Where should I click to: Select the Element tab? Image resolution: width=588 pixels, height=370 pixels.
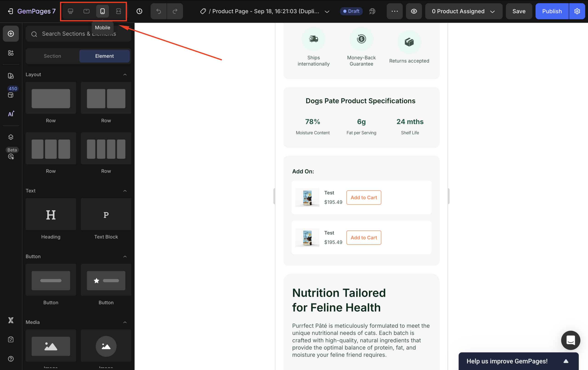click(104, 56)
